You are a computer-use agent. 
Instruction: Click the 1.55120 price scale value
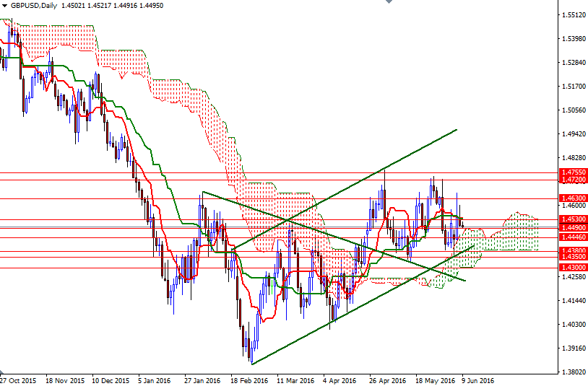(x=572, y=14)
